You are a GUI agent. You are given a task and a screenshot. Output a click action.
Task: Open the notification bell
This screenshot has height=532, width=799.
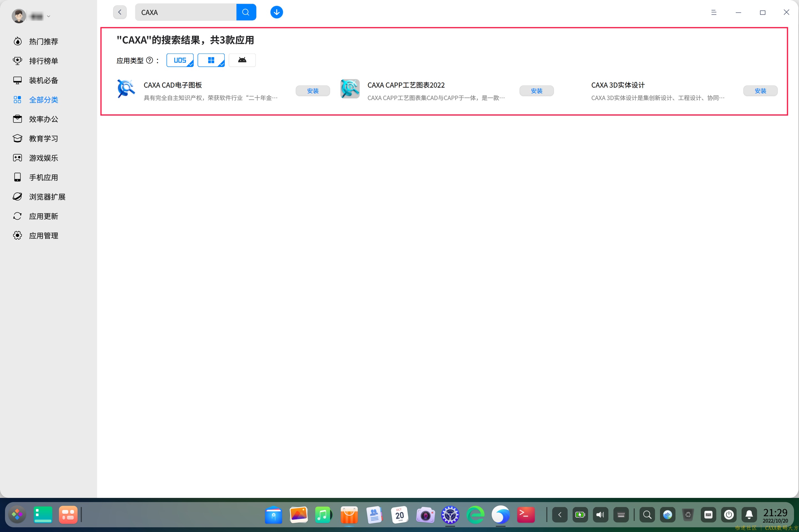pyautogui.click(x=749, y=515)
